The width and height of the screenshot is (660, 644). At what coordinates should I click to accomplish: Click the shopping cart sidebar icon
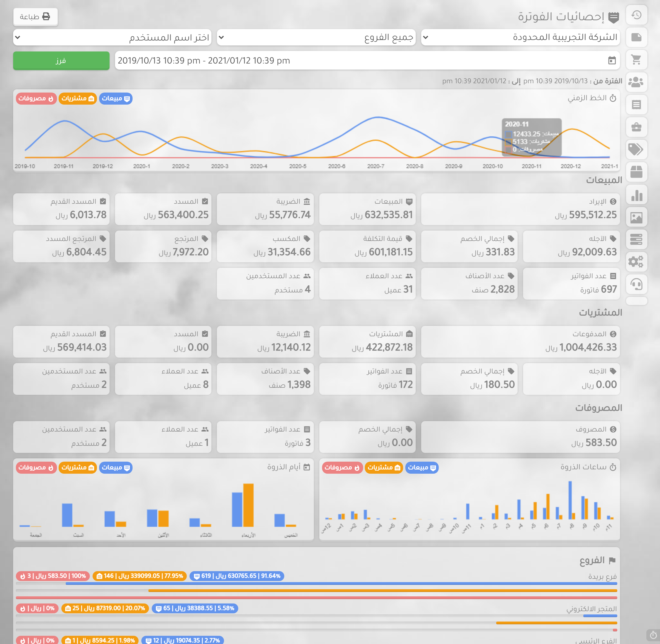[x=636, y=60]
